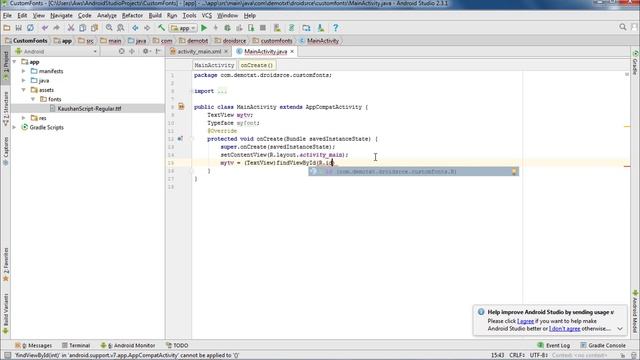Image resolution: width=640 pixels, height=360 pixels.
Task: Close the MainActivity.java tab
Action: click(x=292, y=51)
